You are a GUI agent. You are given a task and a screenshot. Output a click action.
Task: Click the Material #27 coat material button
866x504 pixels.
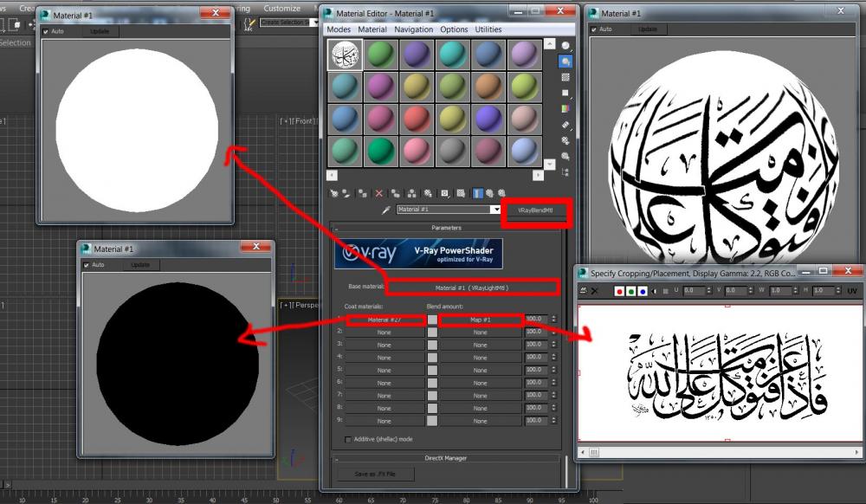(x=385, y=320)
